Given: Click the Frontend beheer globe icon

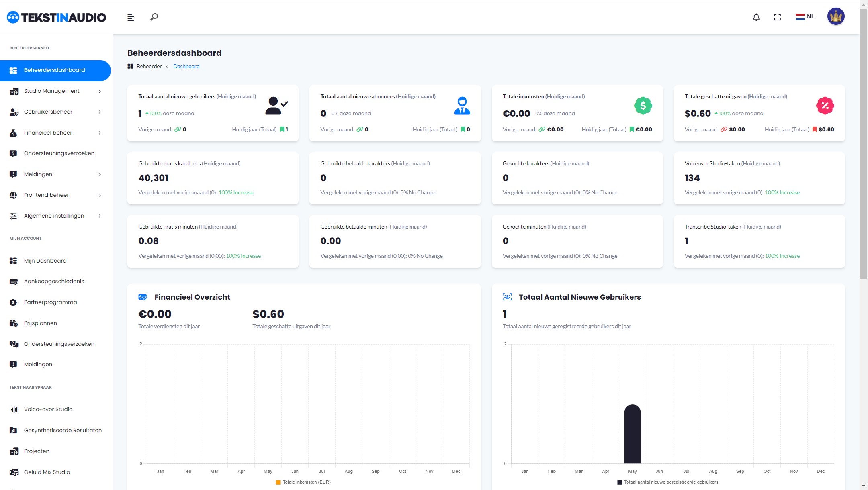Looking at the screenshot, I should click(x=13, y=195).
